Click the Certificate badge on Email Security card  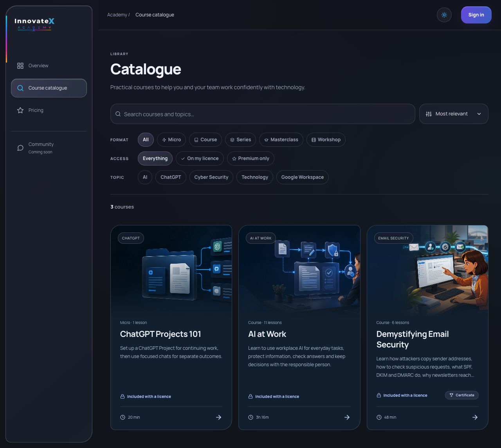pyautogui.click(x=462, y=395)
